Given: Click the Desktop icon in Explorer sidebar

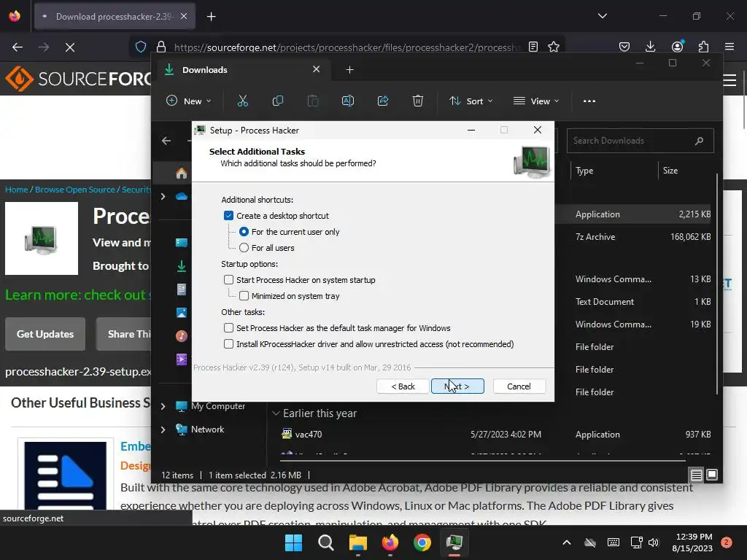Looking at the screenshot, I should 182,243.
